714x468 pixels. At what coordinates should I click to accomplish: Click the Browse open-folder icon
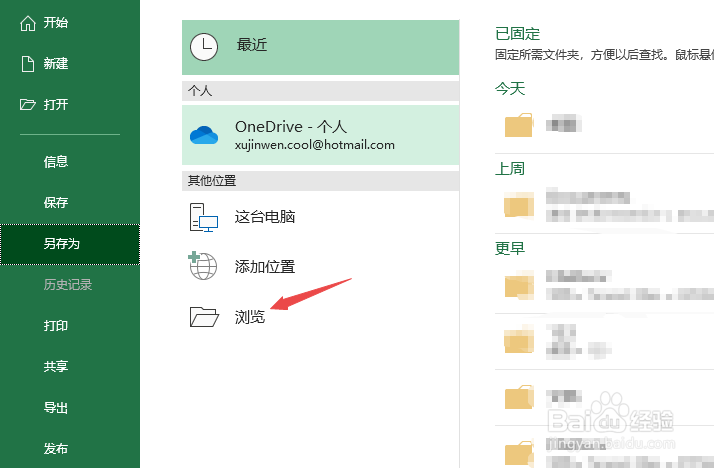tap(204, 317)
